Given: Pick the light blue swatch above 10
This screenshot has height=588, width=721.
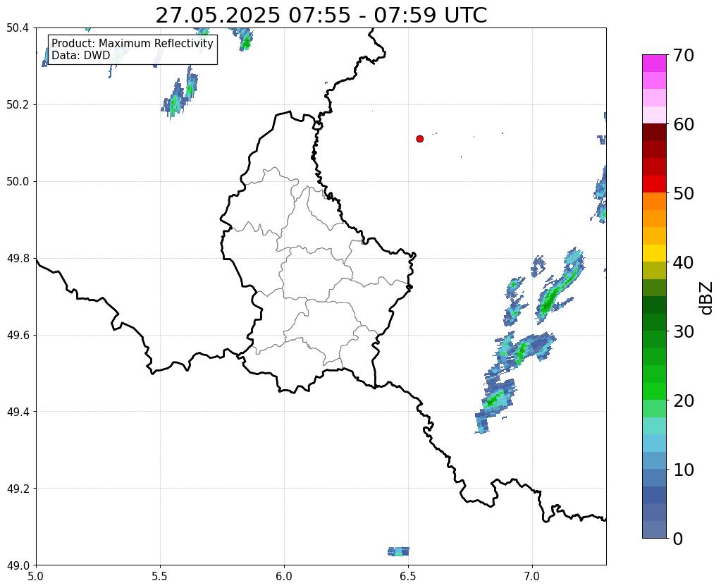Looking at the screenshot, I should 654,460.
